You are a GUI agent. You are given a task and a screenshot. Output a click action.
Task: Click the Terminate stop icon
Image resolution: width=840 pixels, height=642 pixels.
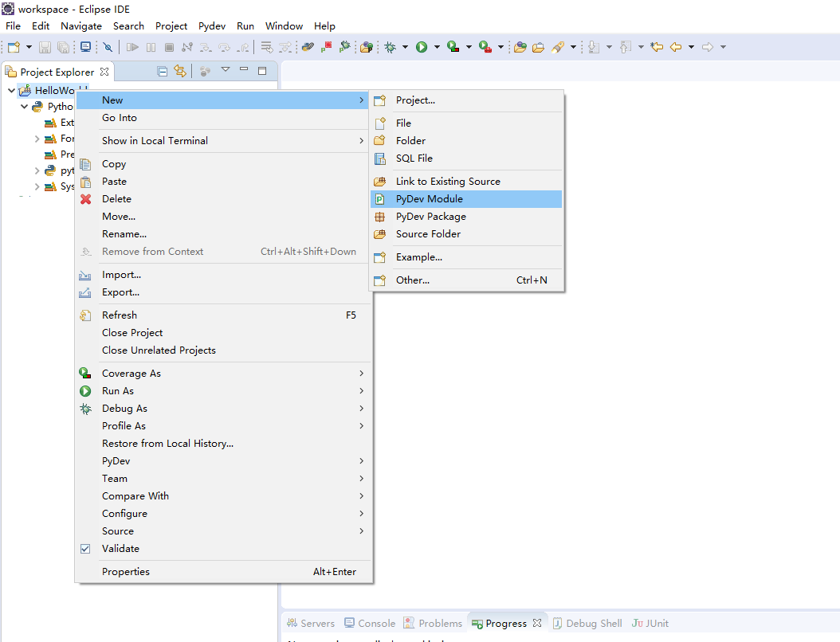click(169, 47)
